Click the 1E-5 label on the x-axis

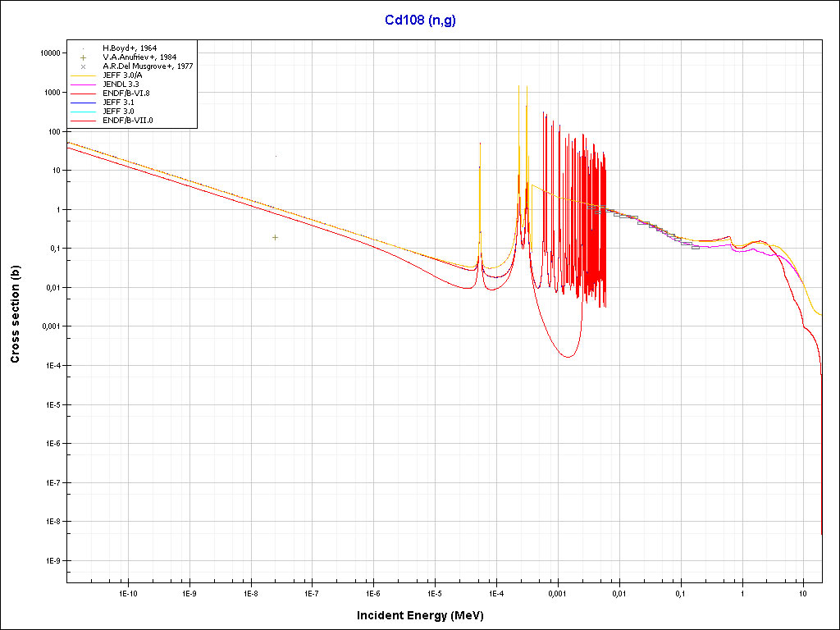coord(435,592)
